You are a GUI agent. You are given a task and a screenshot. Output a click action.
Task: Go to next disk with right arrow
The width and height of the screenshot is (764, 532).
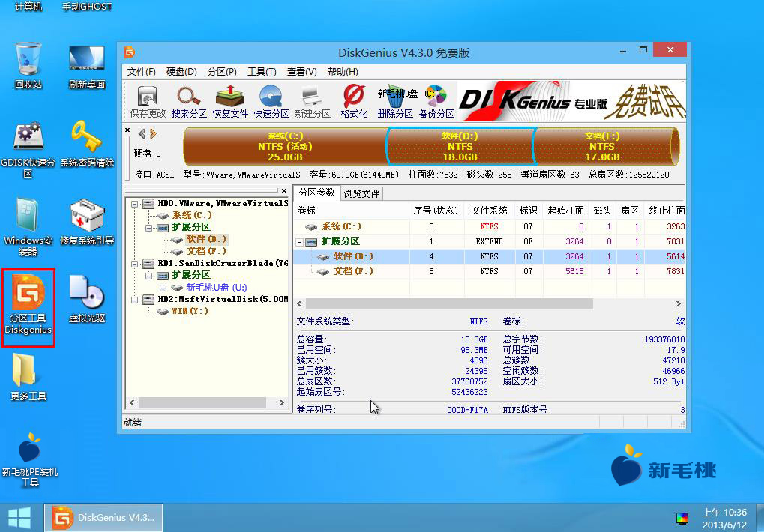pos(153,133)
